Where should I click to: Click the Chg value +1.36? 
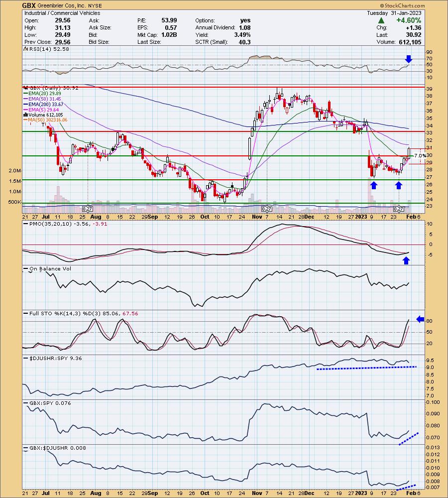tap(414, 27)
